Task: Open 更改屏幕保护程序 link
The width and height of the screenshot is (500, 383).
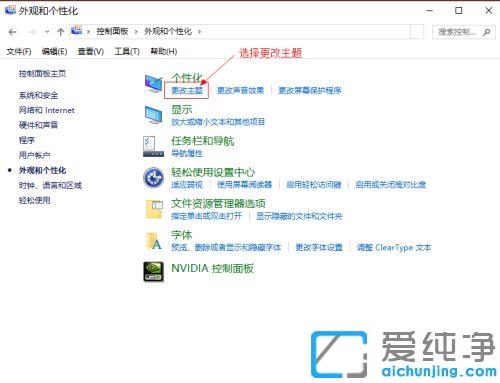Action: [x=310, y=90]
